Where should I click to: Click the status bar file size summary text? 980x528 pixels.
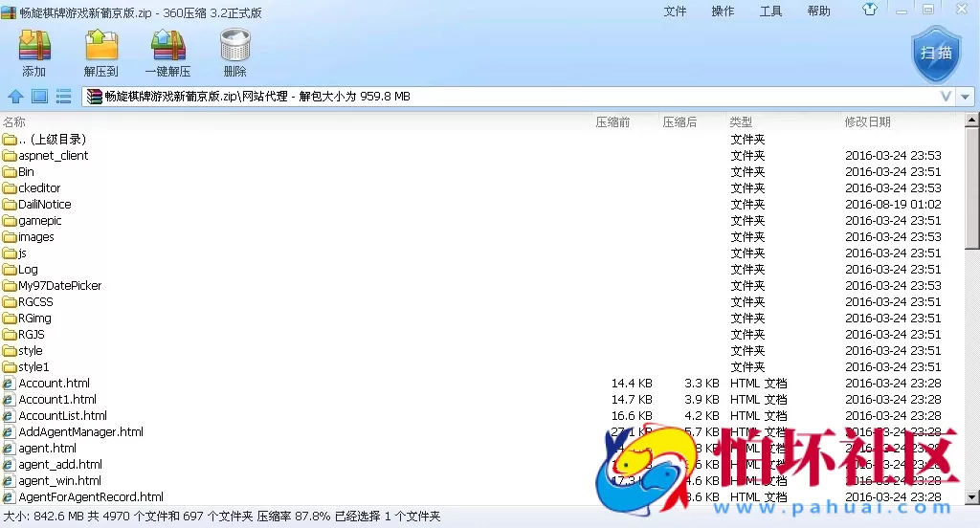(222, 517)
